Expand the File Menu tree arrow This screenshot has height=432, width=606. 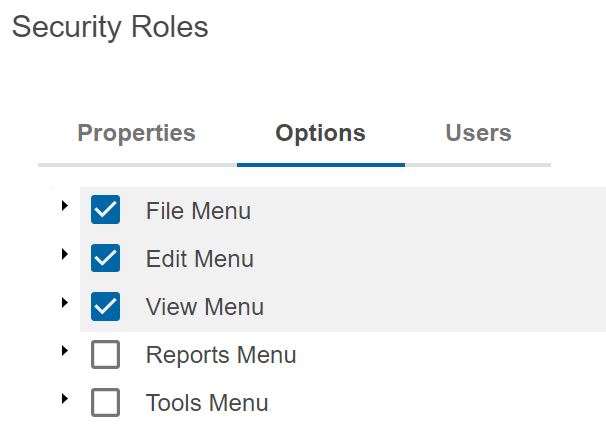65,205
